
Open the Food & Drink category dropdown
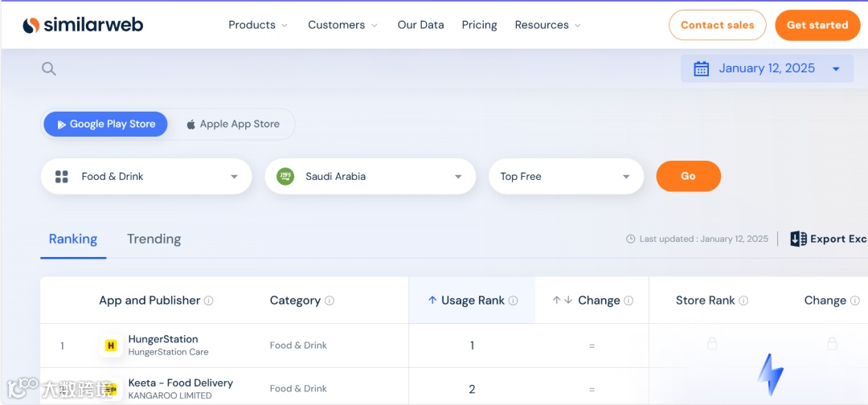point(146,177)
